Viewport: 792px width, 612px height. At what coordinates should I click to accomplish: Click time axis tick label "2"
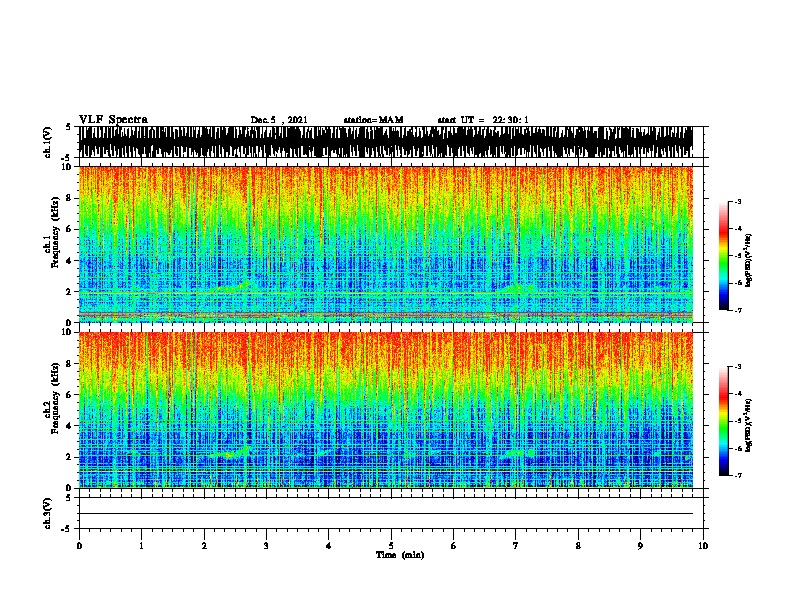[204, 546]
